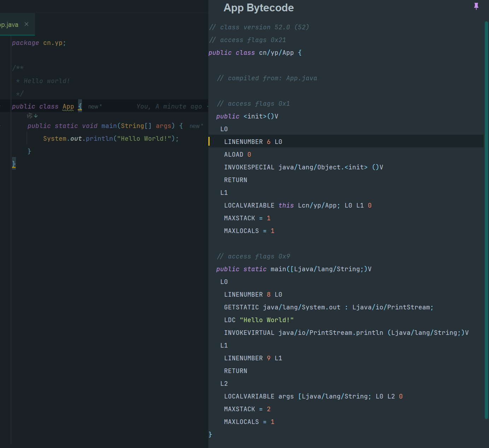The image size is (489, 448).
Task: Click '// access flags 0x21' comment
Action: tap(247, 40)
